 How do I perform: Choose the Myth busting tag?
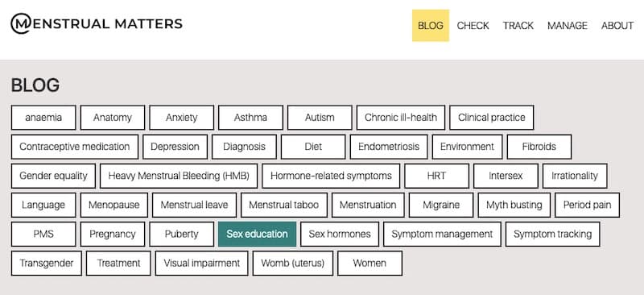click(514, 205)
